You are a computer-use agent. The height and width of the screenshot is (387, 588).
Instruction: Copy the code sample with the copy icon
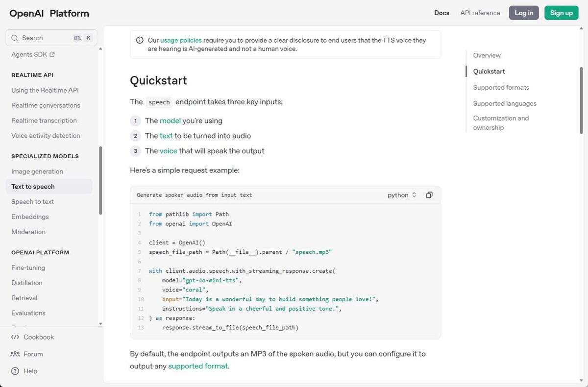[x=429, y=195]
